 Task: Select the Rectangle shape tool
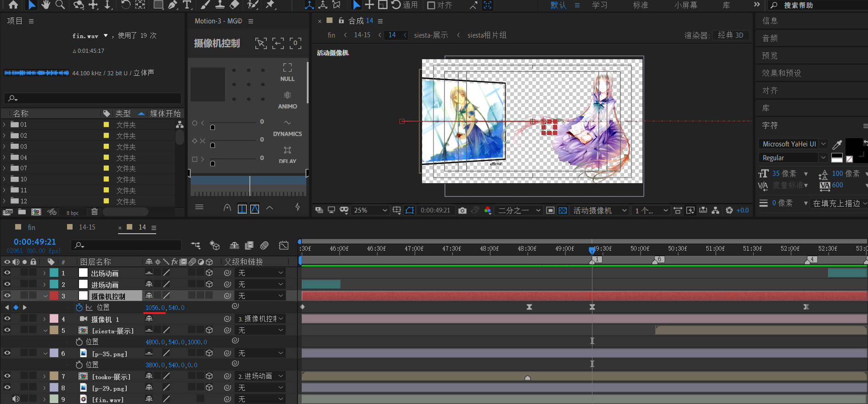pyautogui.click(x=158, y=5)
